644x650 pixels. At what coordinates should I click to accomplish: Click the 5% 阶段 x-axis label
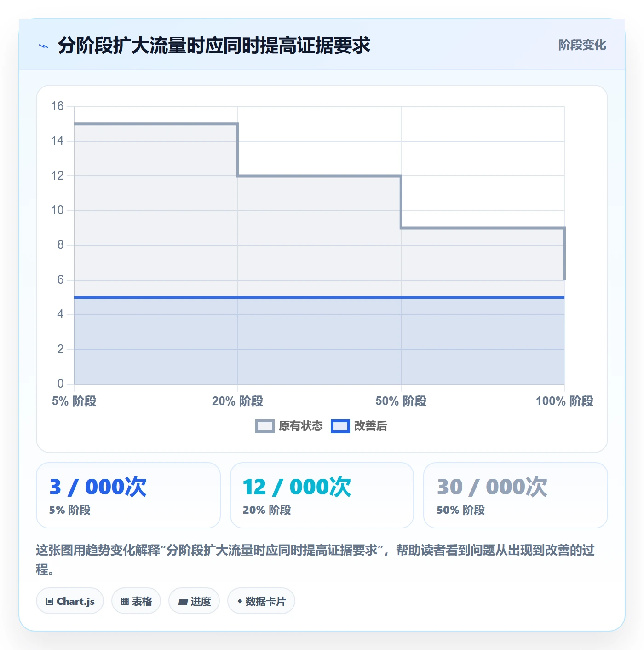[74, 401]
